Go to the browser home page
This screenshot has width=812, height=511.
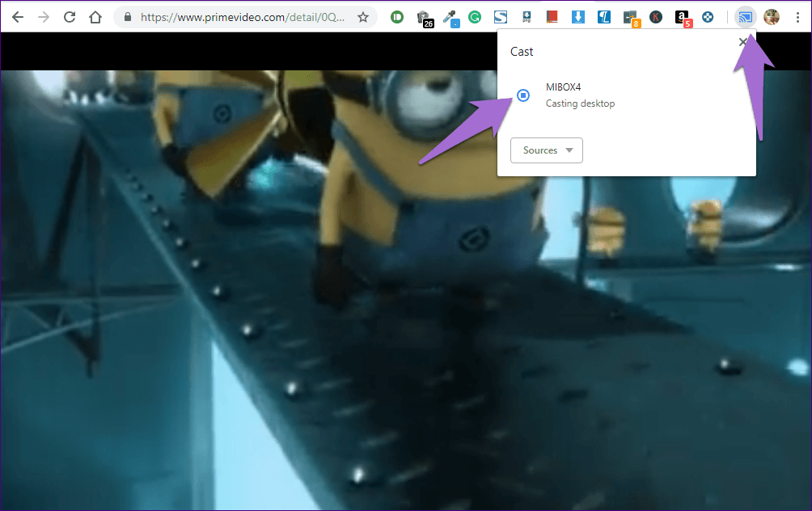95,17
